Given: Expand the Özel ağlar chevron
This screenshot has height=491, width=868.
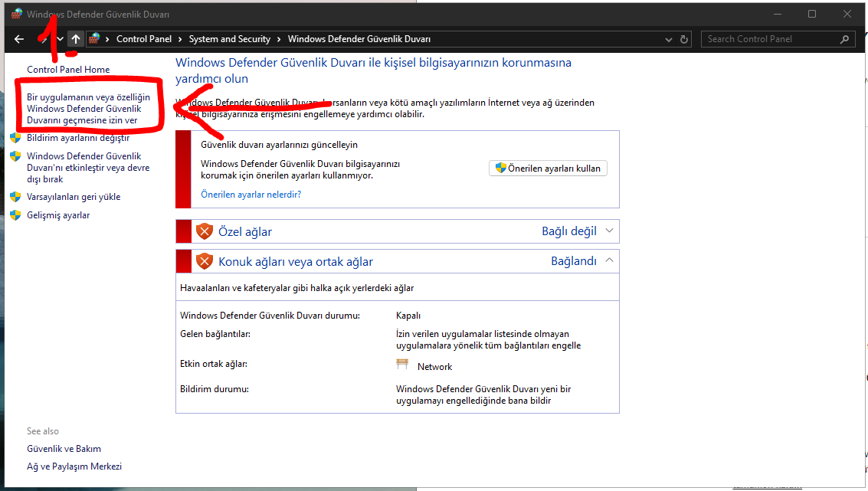Looking at the screenshot, I should (610, 231).
